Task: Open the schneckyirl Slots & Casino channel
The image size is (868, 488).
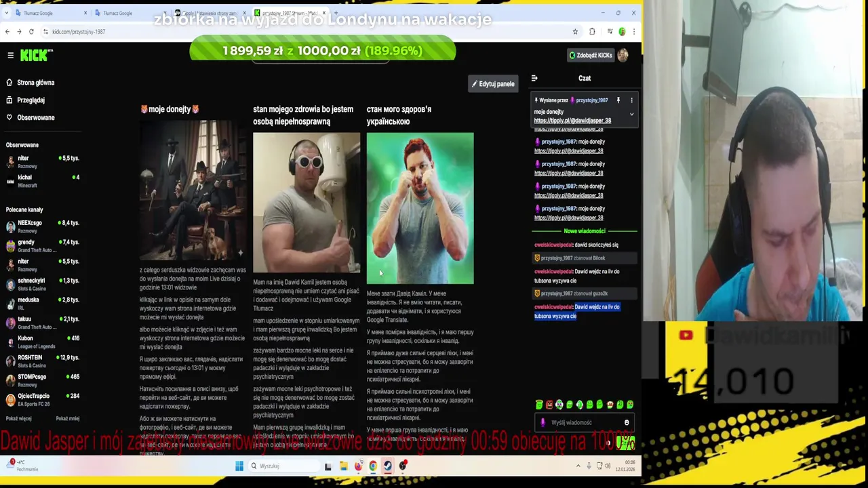Action: (x=42, y=284)
